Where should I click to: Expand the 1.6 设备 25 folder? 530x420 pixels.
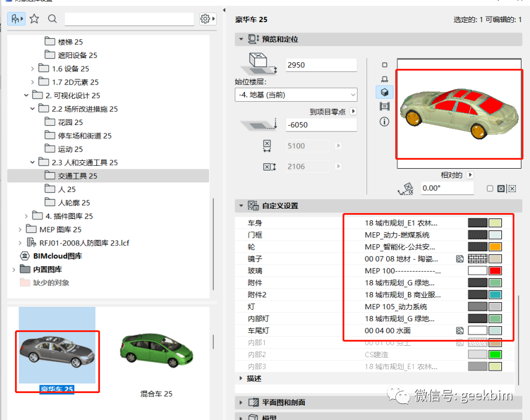tap(32, 69)
